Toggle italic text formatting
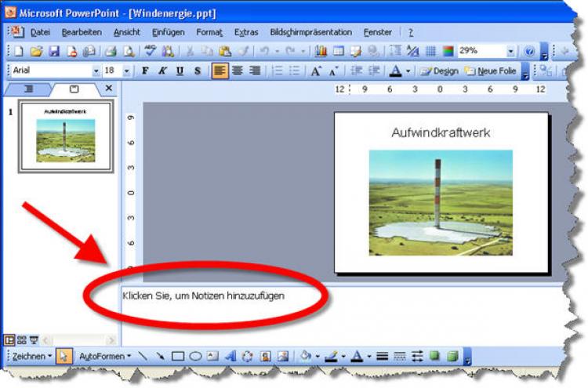 coord(162,71)
